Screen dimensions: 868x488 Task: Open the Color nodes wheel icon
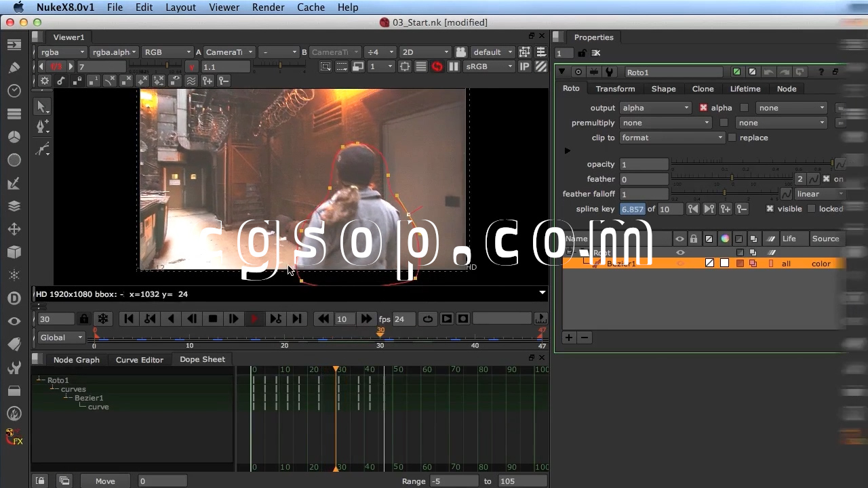[14, 137]
